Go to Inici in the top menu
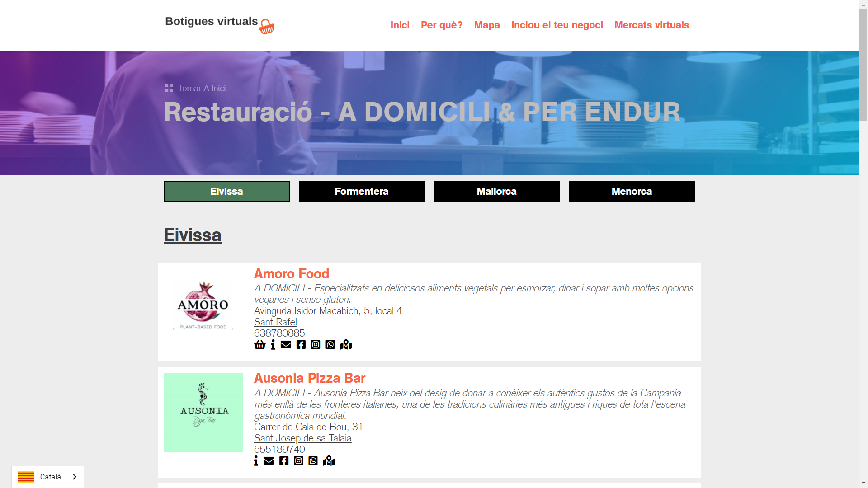The height and width of the screenshot is (488, 868). (x=400, y=25)
